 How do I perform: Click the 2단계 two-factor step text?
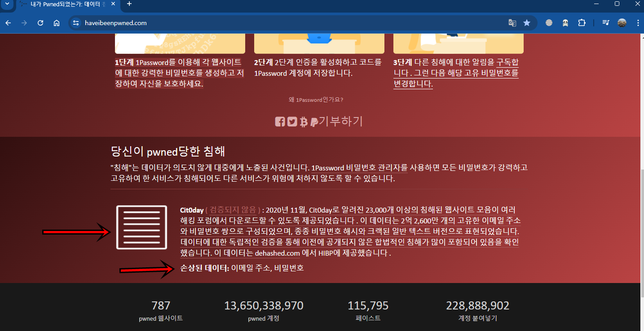(x=318, y=68)
